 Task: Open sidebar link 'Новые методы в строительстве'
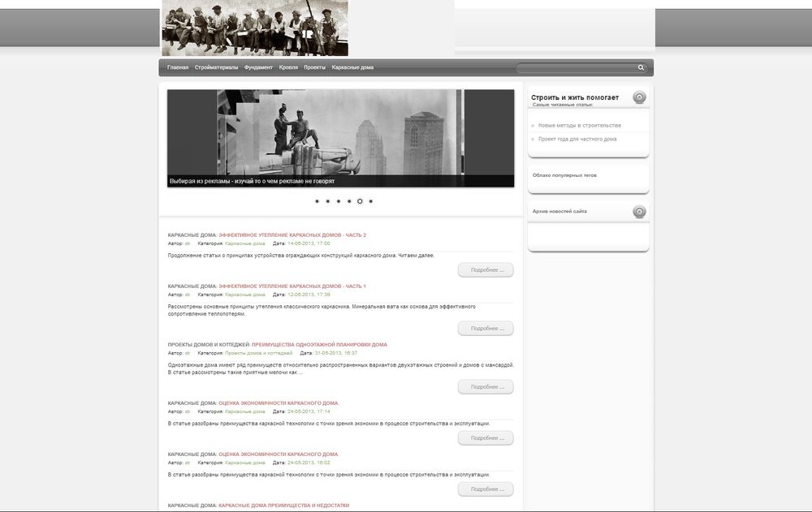pos(580,125)
